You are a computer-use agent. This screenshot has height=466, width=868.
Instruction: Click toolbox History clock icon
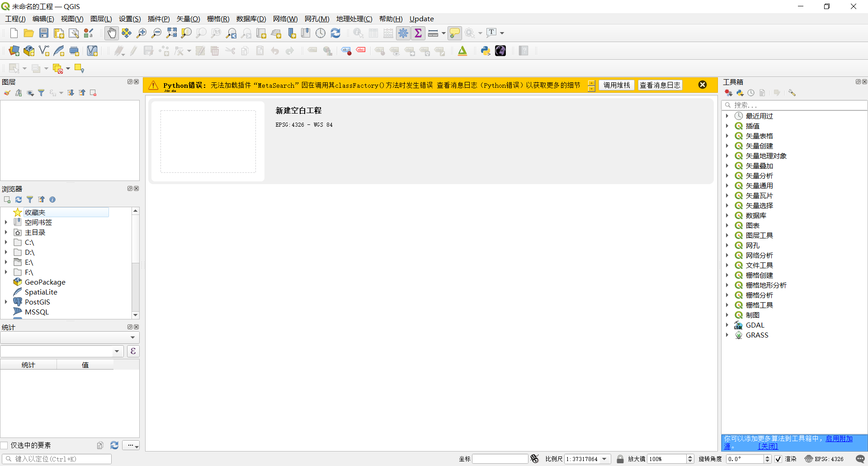coord(751,93)
